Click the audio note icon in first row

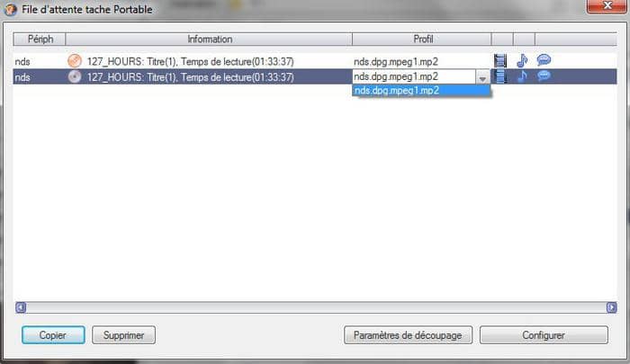pos(522,61)
